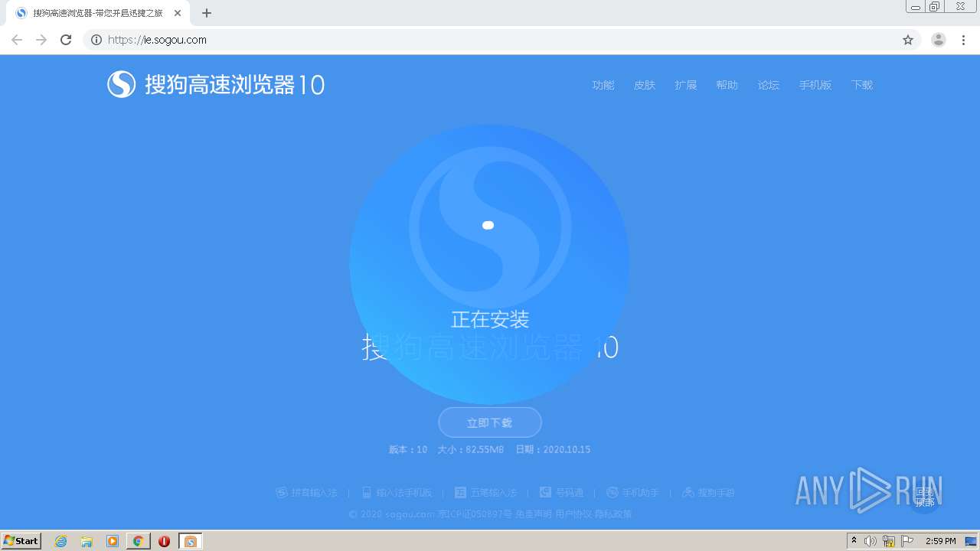The width and height of the screenshot is (980, 551).
Task: Open the Chrome profile avatar
Action: pos(939,40)
